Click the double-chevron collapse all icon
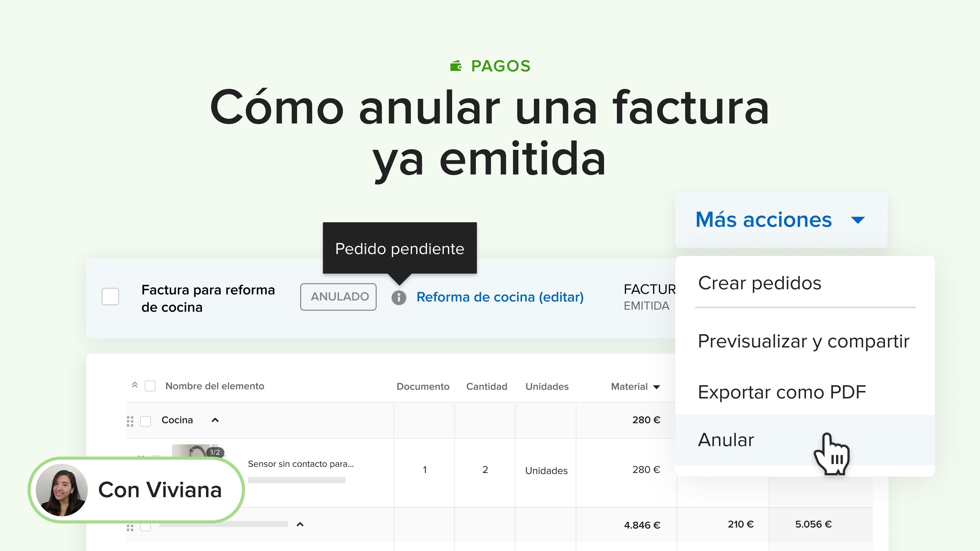Image resolution: width=980 pixels, height=551 pixels. coord(135,385)
